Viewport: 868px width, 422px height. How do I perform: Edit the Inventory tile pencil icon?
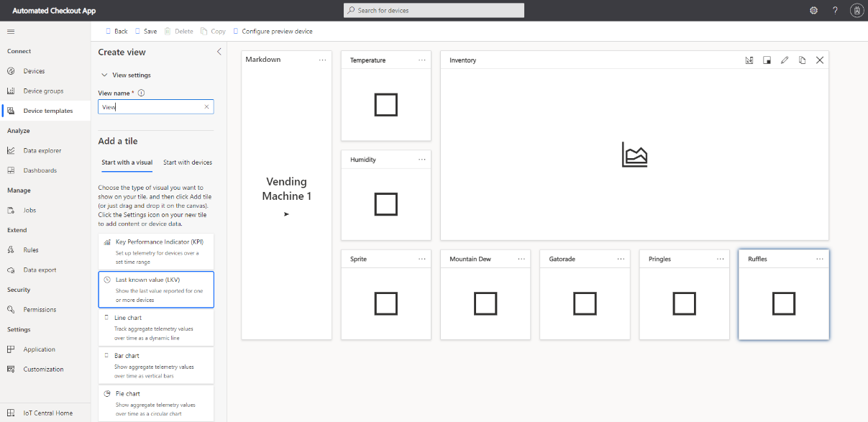point(785,60)
